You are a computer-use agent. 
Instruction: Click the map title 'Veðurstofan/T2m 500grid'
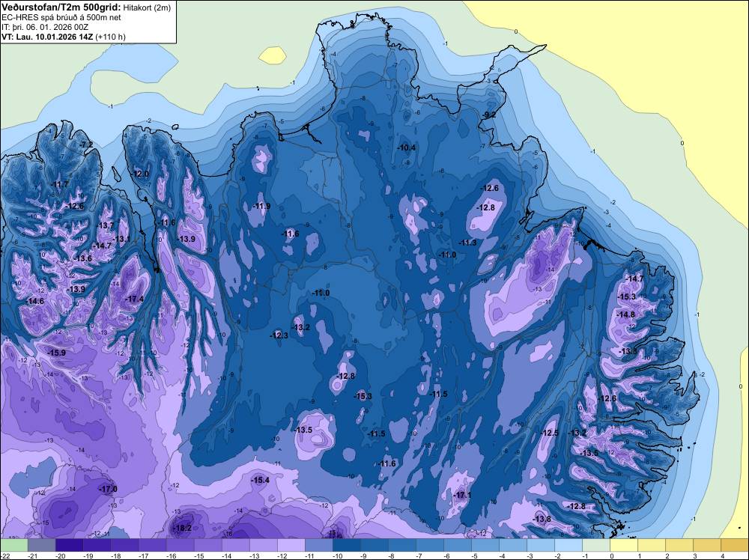tap(61, 7)
